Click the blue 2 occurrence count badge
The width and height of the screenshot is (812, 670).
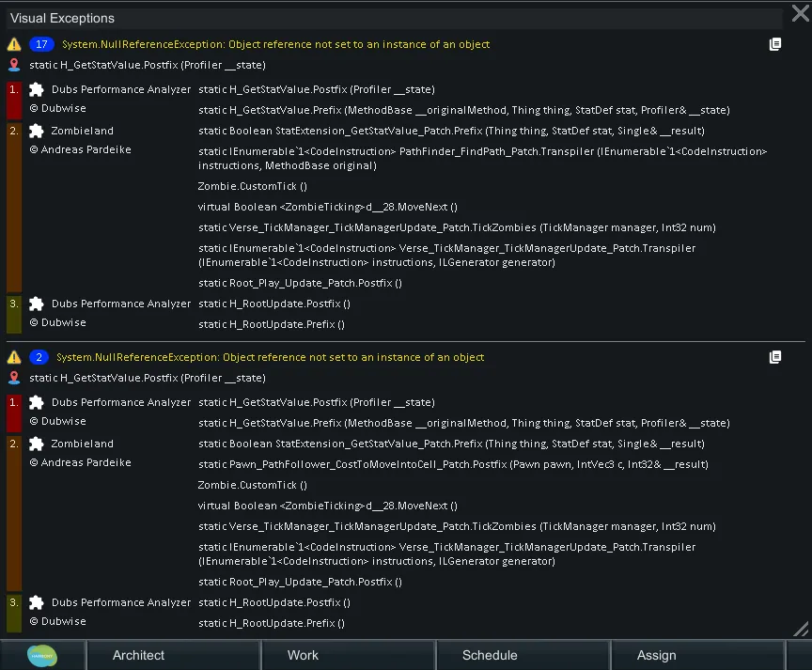click(x=39, y=357)
